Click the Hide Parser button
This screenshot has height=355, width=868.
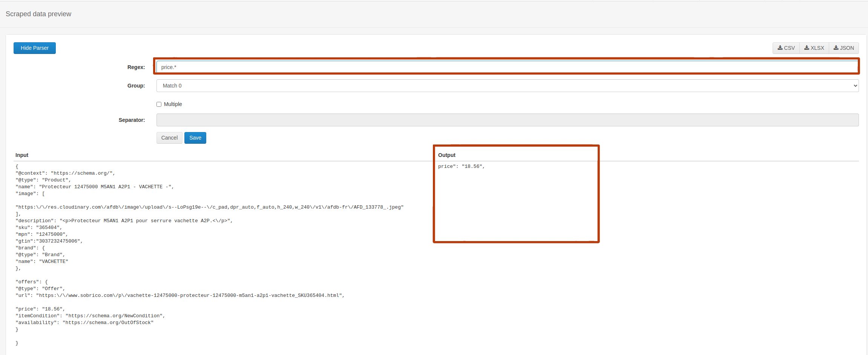click(x=35, y=48)
